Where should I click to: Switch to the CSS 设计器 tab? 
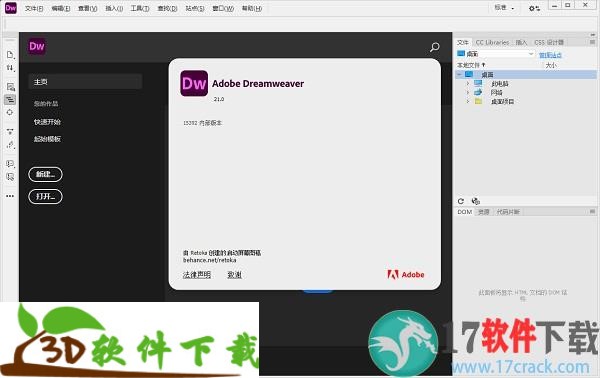(549, 42)
